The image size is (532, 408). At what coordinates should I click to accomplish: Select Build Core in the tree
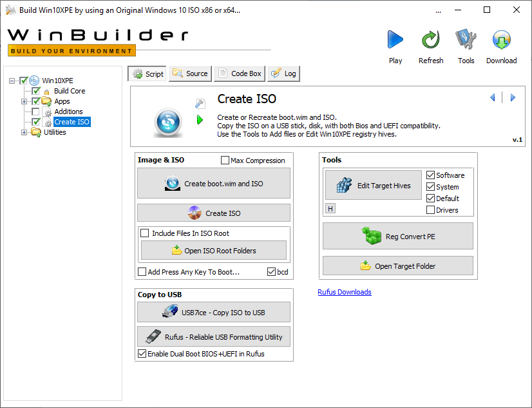pyautogui.click(x=70, y=91)
